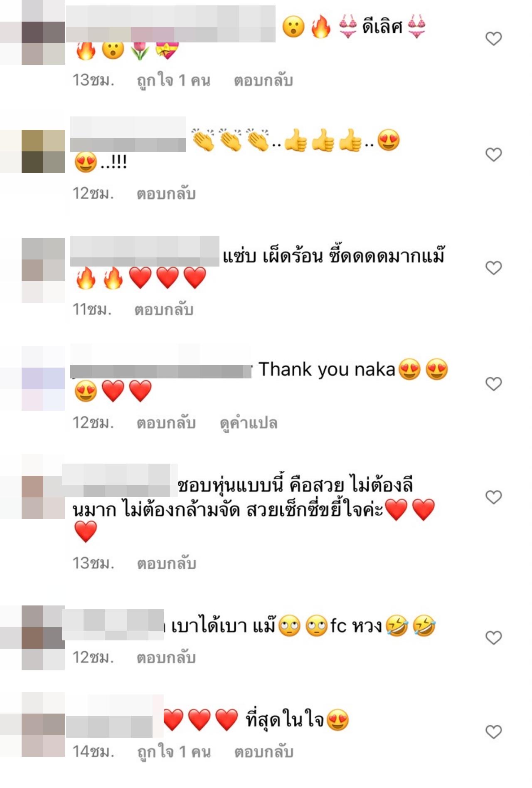Like the 'แซ่บ เผ็ดร้อน' comment heart
Viewport: 532px width, 788px height.
pos(493,267)
